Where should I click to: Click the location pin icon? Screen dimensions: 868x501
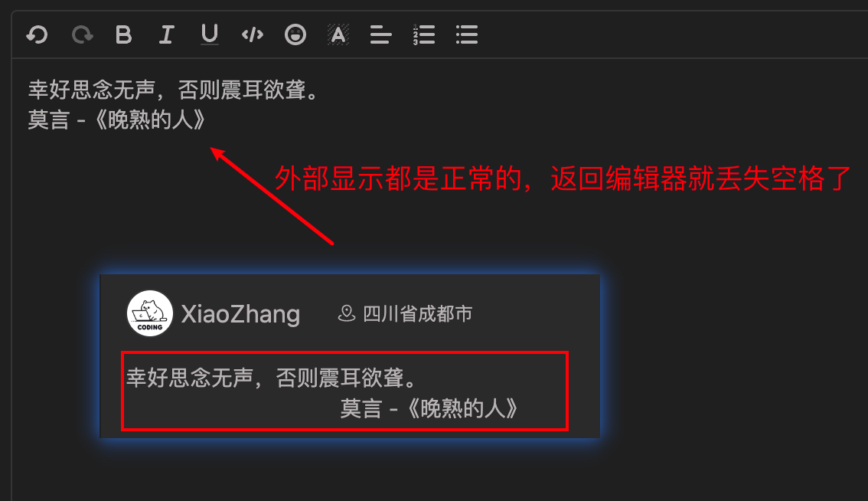[x=347, y=313]
